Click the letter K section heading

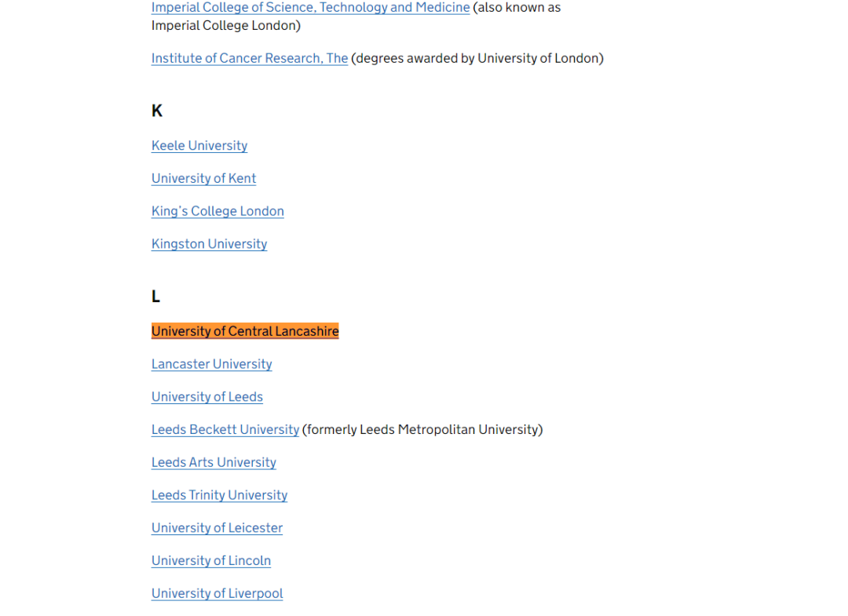(156, 111)
